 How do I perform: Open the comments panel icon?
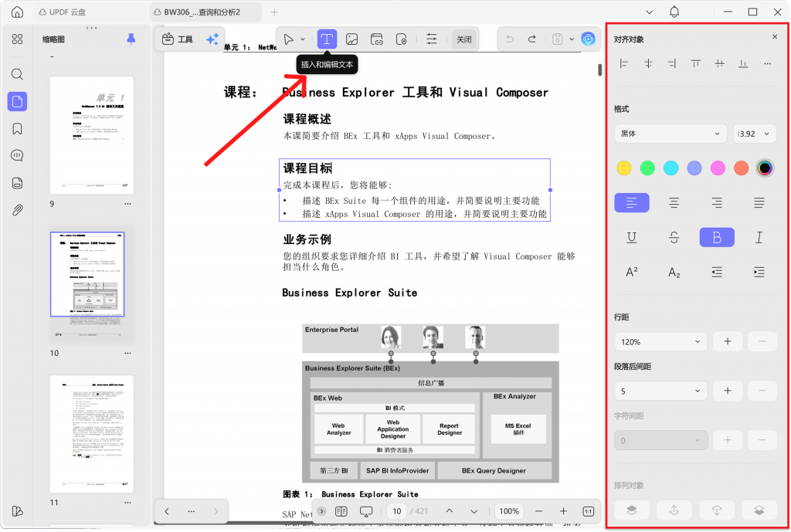pyautogui.click(x=17, y=155)
